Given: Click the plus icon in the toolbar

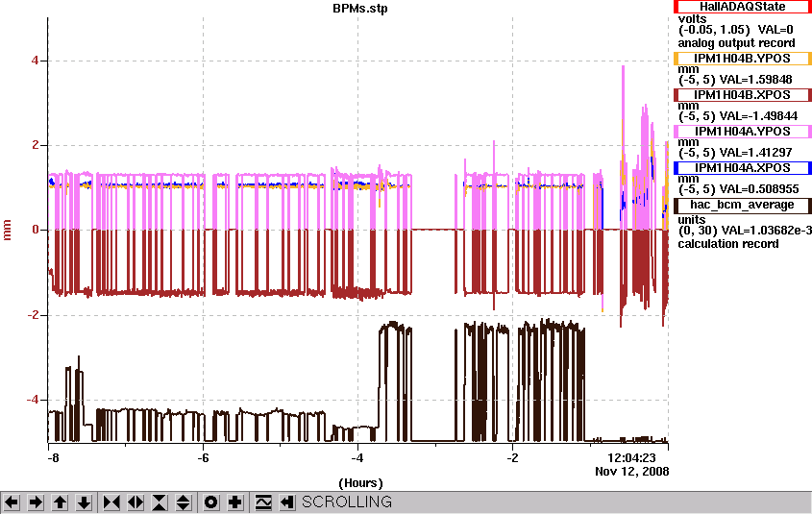Looking at the screenshot, I should pyautogui.click(x=235, y=502).
